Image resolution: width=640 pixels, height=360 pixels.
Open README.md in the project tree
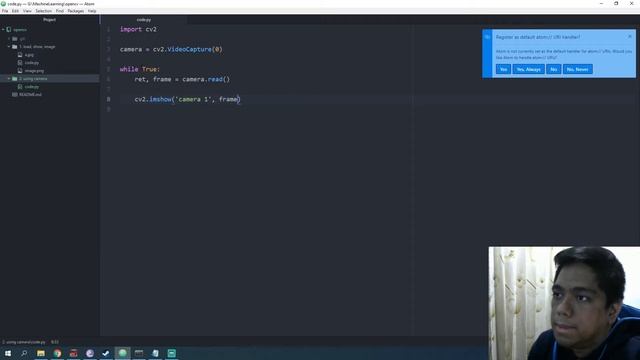(30, 95)
